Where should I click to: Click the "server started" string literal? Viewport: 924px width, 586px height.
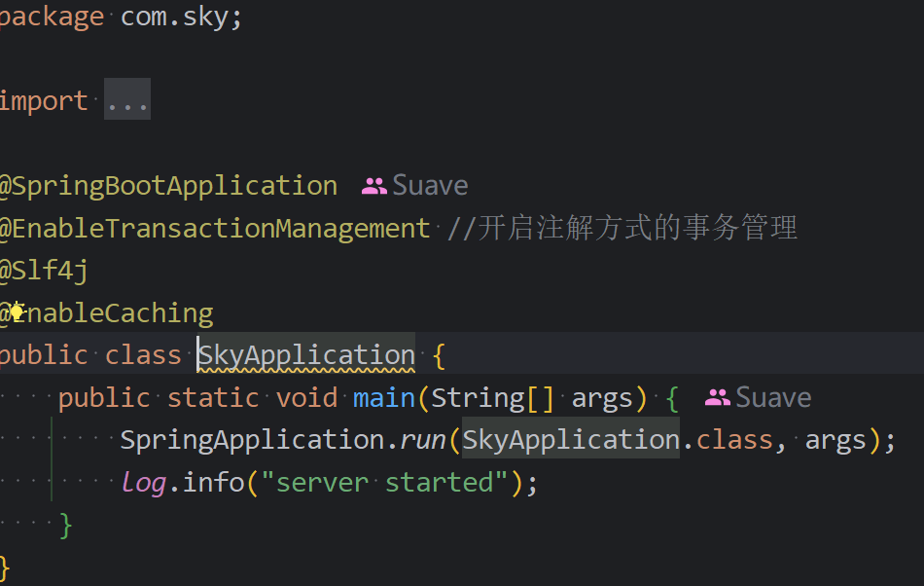click(x=384, y=483)
